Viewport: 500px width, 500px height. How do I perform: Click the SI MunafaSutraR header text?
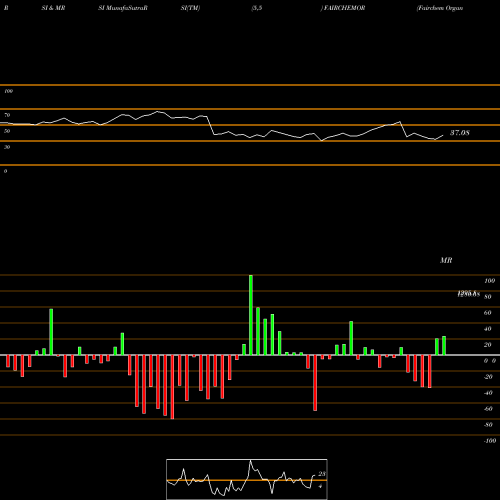(x=123, y=8)
